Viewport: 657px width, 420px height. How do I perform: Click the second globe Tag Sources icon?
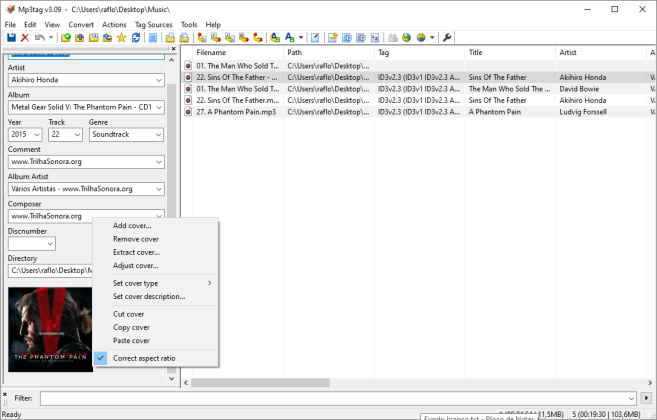point(421,38)
